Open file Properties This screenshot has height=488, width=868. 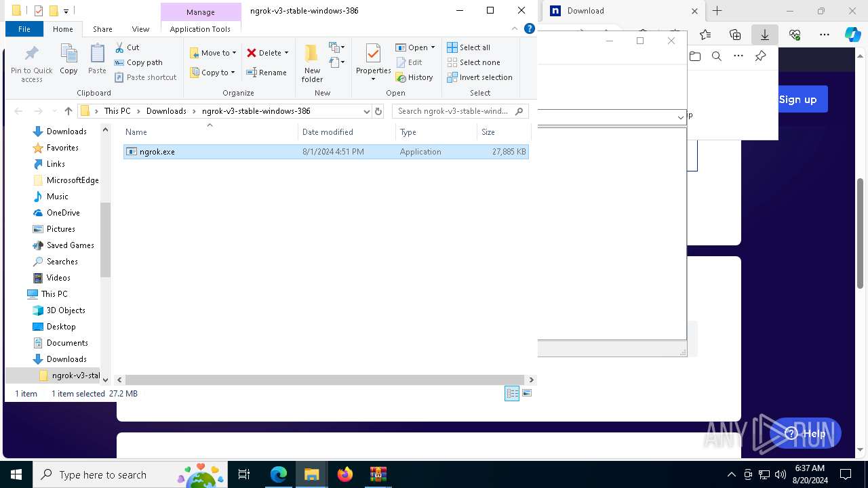374,62
